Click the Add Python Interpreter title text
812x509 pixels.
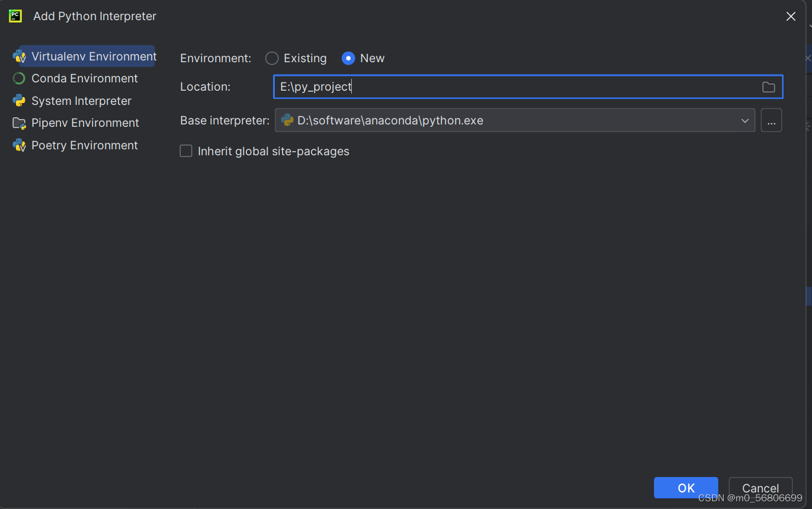click(x=95, y=16)
